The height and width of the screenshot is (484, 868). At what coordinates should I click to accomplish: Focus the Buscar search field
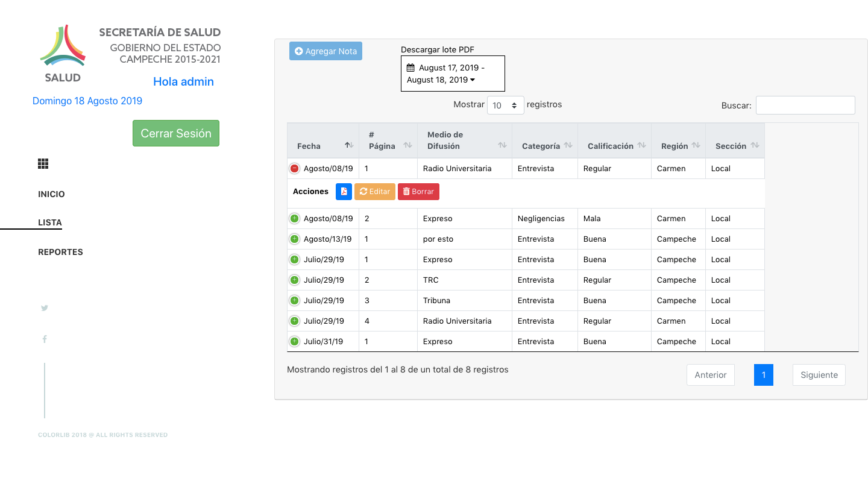(805, 105)
